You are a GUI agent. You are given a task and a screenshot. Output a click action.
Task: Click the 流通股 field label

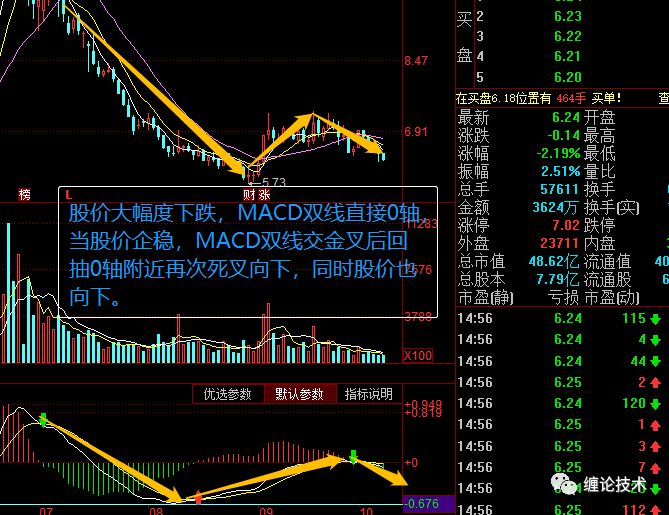tap(608, 279)
